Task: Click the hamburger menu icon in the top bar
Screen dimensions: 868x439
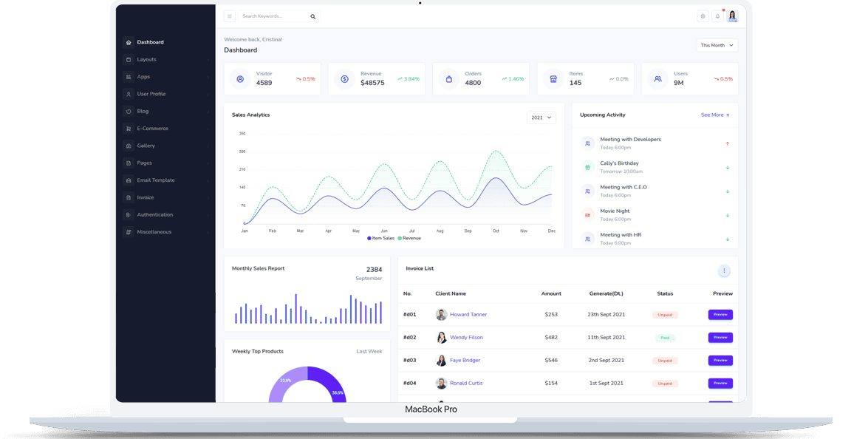Action: pos(230,16)
